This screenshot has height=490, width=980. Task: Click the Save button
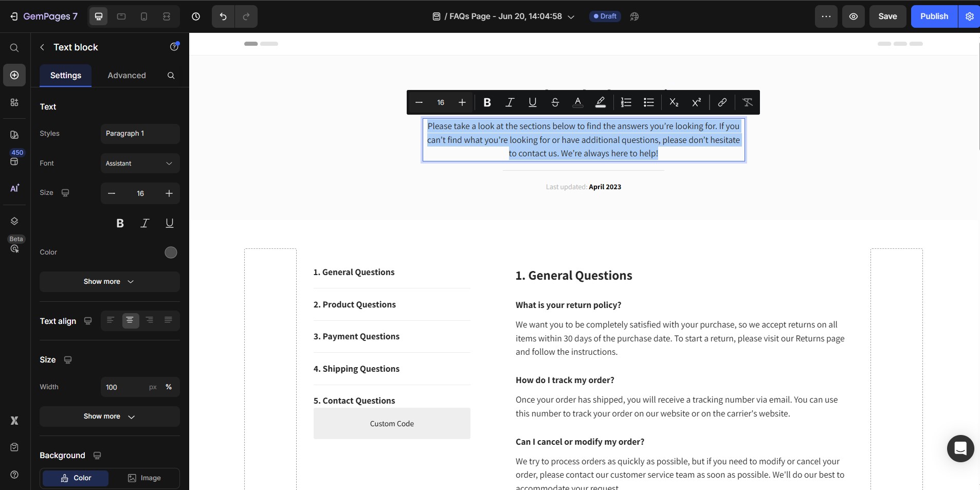click(887, 16)
